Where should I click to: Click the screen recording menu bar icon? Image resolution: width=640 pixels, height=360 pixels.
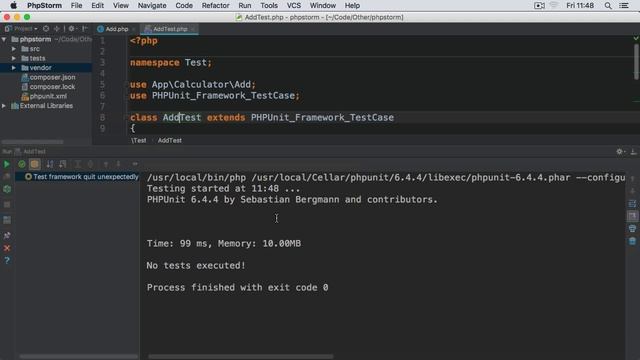540,6
